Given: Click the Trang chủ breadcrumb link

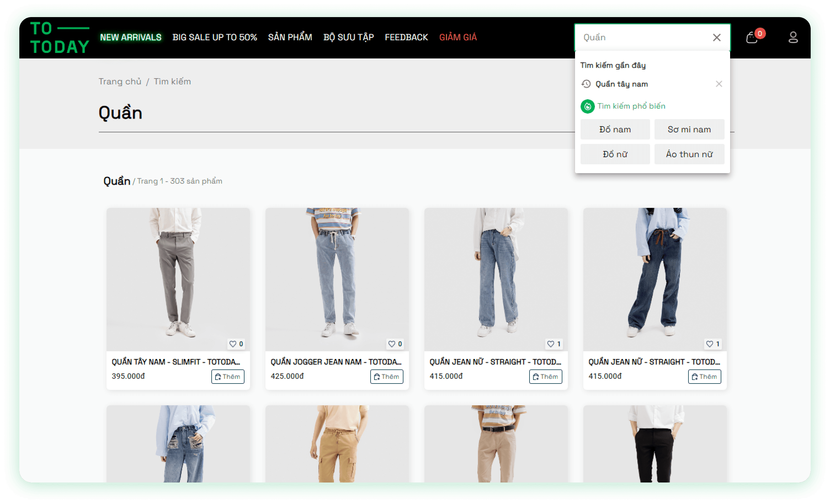Looking at the screenshot, I should 120,82.
